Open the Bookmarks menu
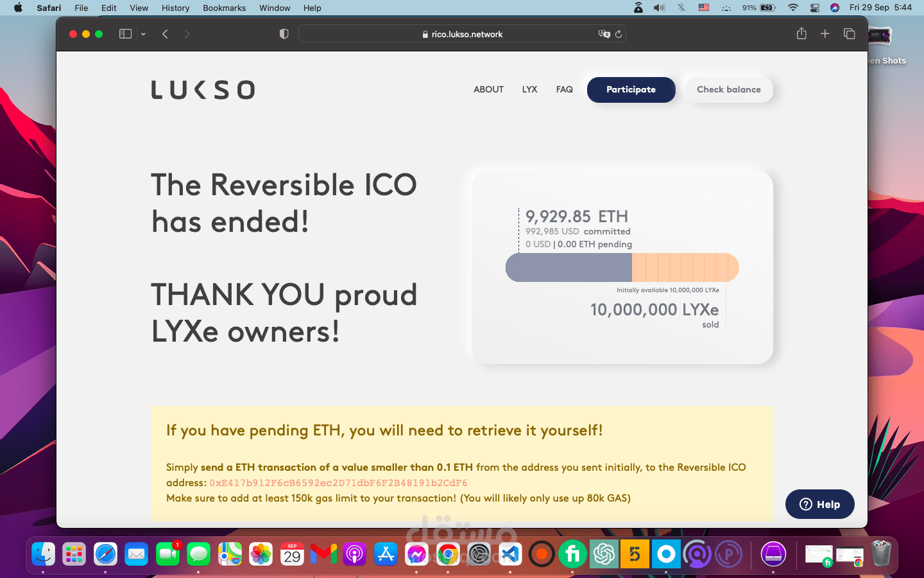 (224, 8)
